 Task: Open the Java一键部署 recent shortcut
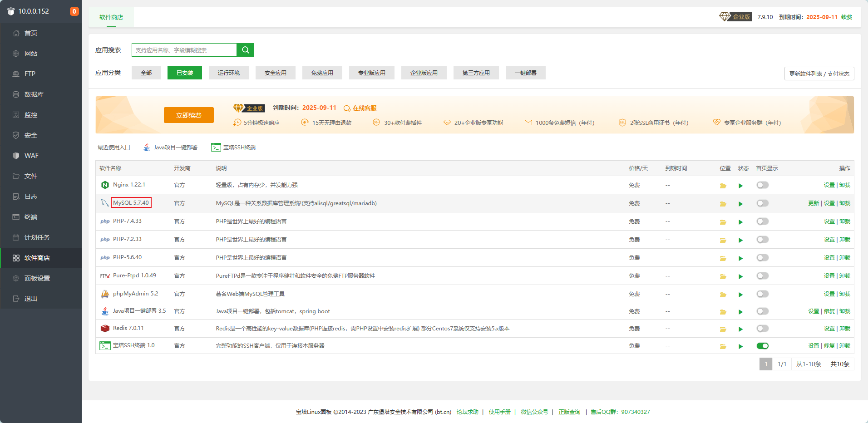click(171, 148)
